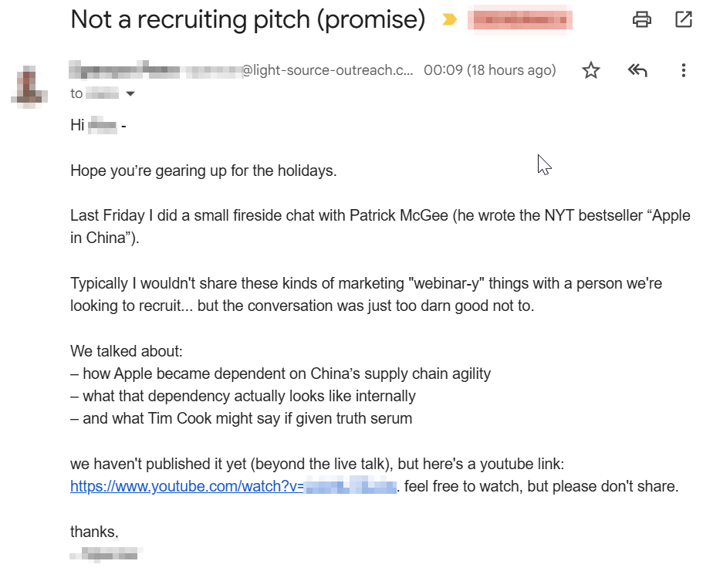
Task: Click the "We talked about:" line
Action: pos(126,351)
